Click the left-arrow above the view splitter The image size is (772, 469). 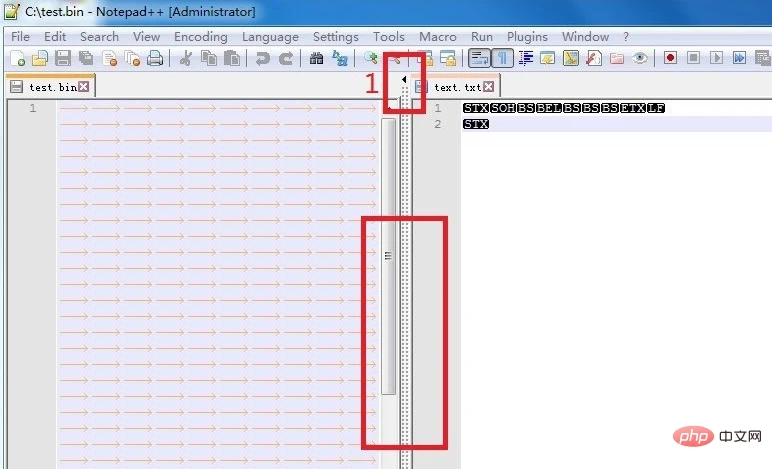(404, 79)
